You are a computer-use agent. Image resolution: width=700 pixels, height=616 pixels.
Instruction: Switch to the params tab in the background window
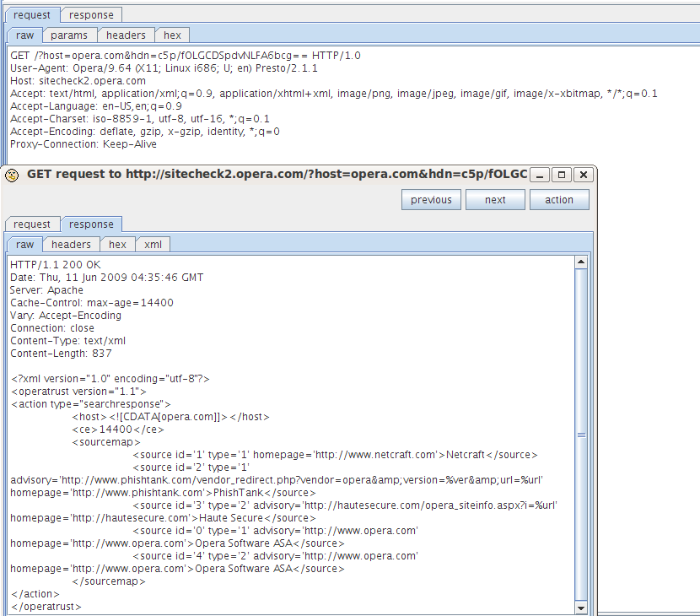coord(69,35)
